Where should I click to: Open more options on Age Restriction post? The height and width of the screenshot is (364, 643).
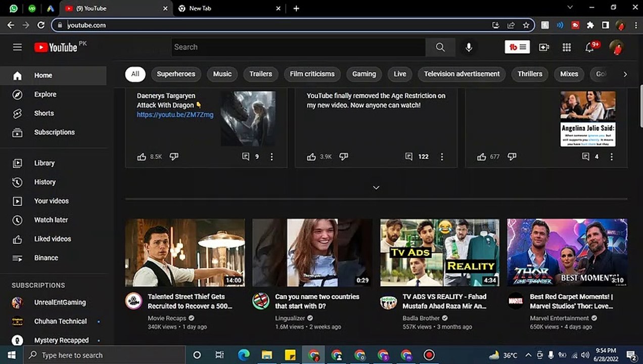[442, 157]
